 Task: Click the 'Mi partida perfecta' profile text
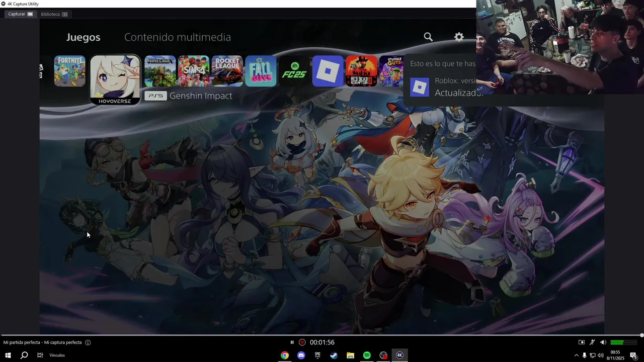click(42, 342)
